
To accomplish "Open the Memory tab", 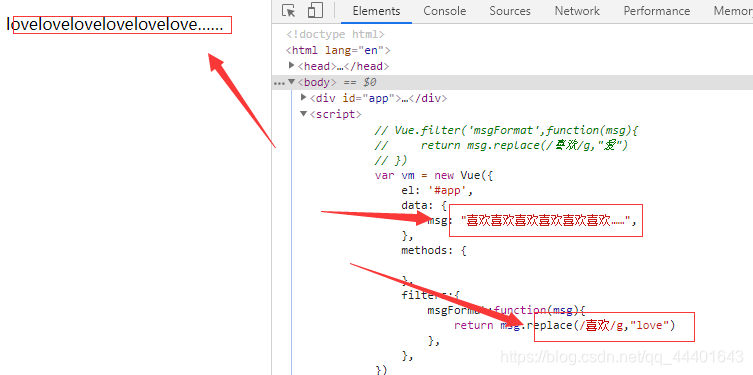I will pos(732,11).
